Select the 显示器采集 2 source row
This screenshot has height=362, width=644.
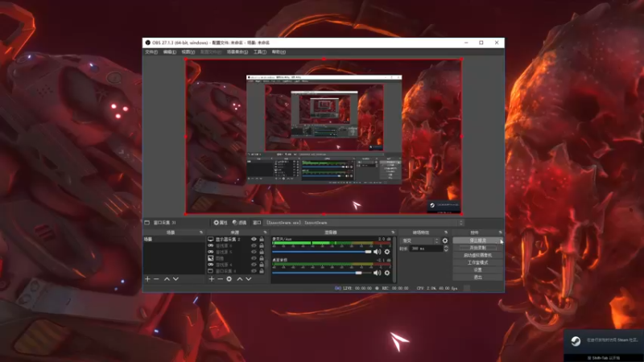coord(236,239)
